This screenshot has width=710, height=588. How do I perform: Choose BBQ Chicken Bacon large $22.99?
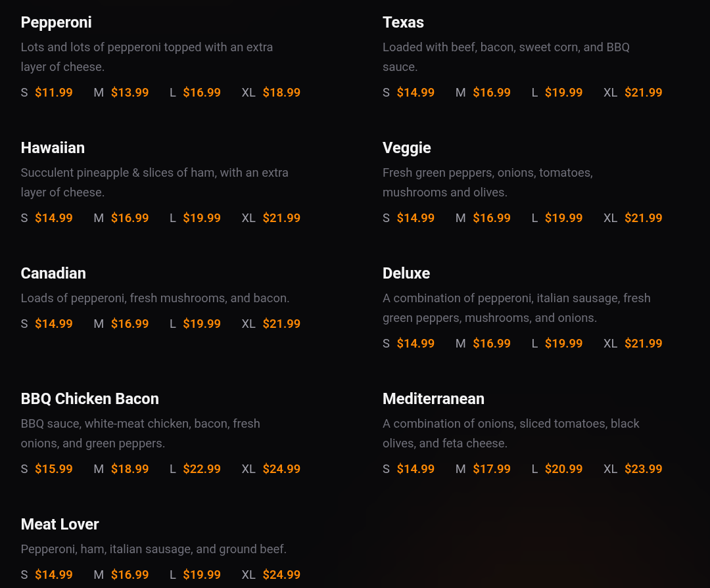(x=202, y=469)
